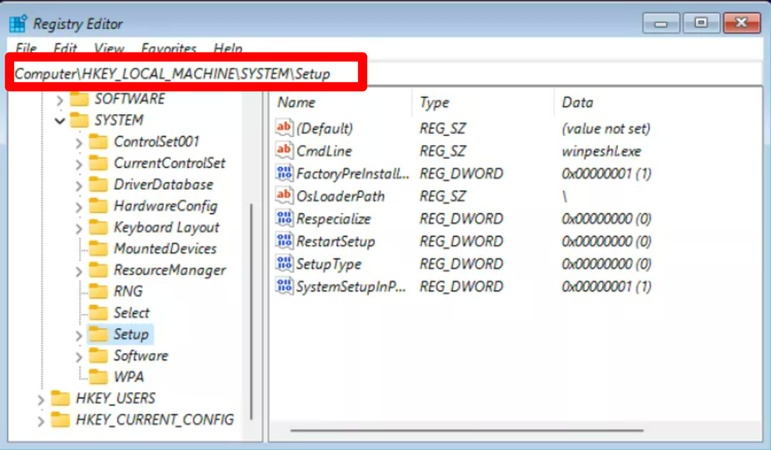Expand the SOFTWARE key arrow

pyautogui.click(x=60, y=99)
